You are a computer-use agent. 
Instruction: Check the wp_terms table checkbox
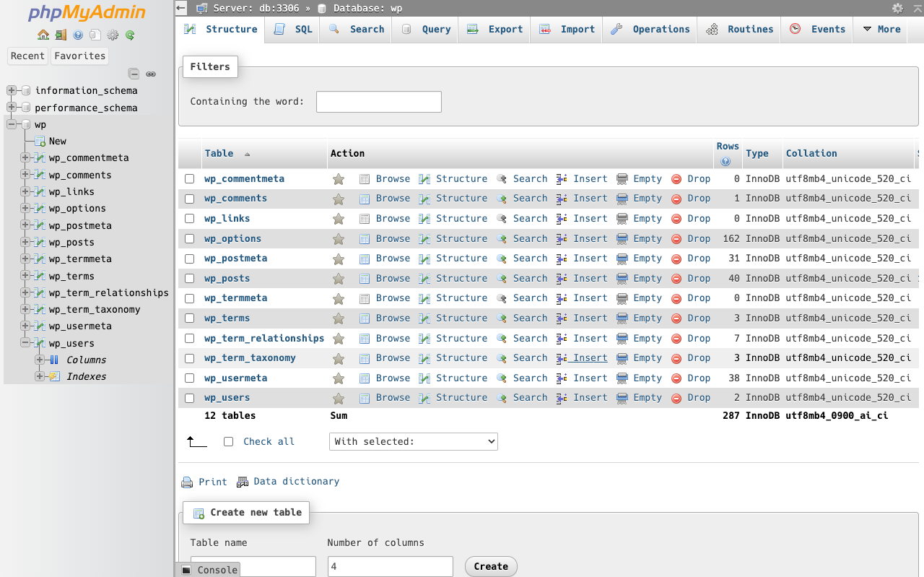(190, 318)
